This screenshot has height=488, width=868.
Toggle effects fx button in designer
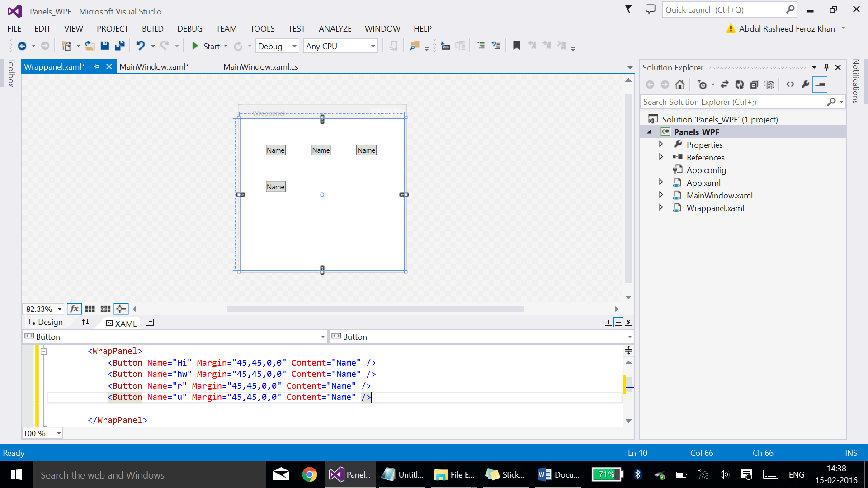tap(74, 309)
